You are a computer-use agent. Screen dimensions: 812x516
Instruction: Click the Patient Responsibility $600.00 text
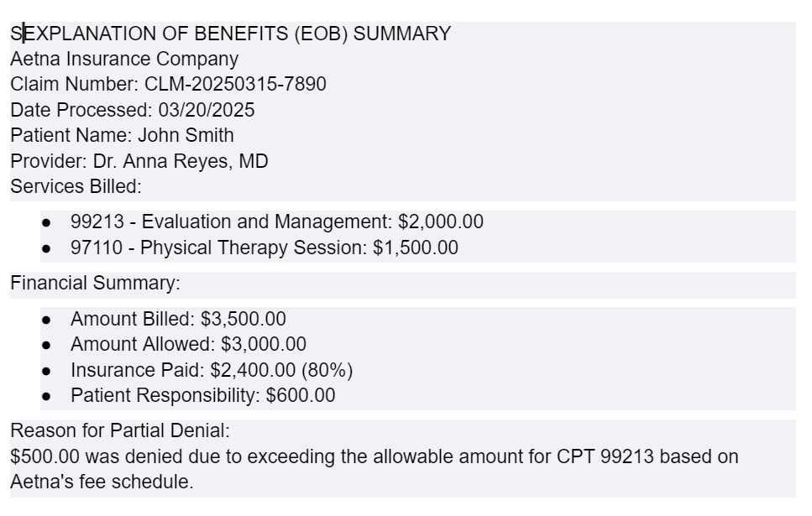click(203, 395)
